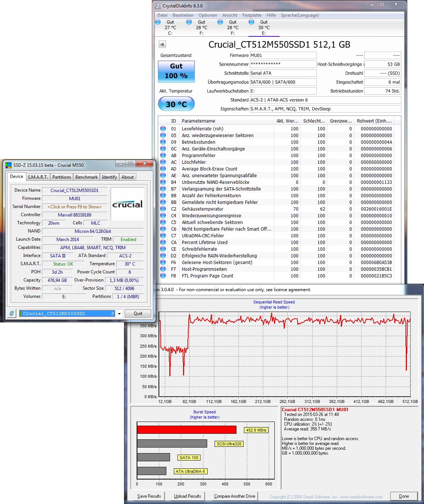Switch to the S.M.A.R.T. tab in SSD-Z
Screen dimensions: 424x504
(37, 177)
